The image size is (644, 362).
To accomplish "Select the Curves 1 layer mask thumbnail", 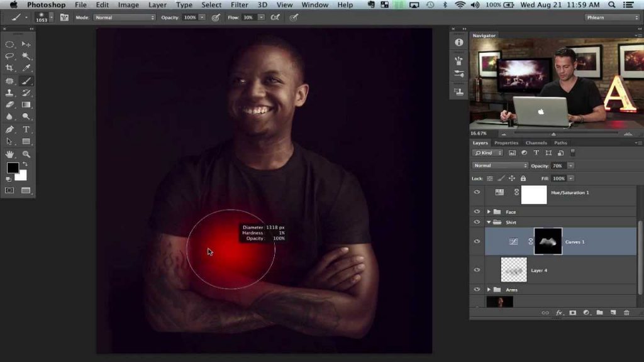I will pyautogui.click(x=548, y=241).
